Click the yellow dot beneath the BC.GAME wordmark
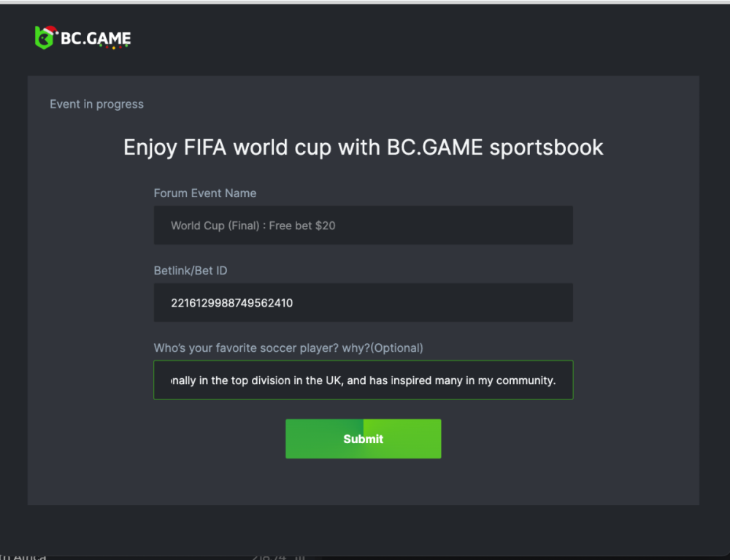The height and width of the screenshot is (560, 730). click(x=114, y=47)
